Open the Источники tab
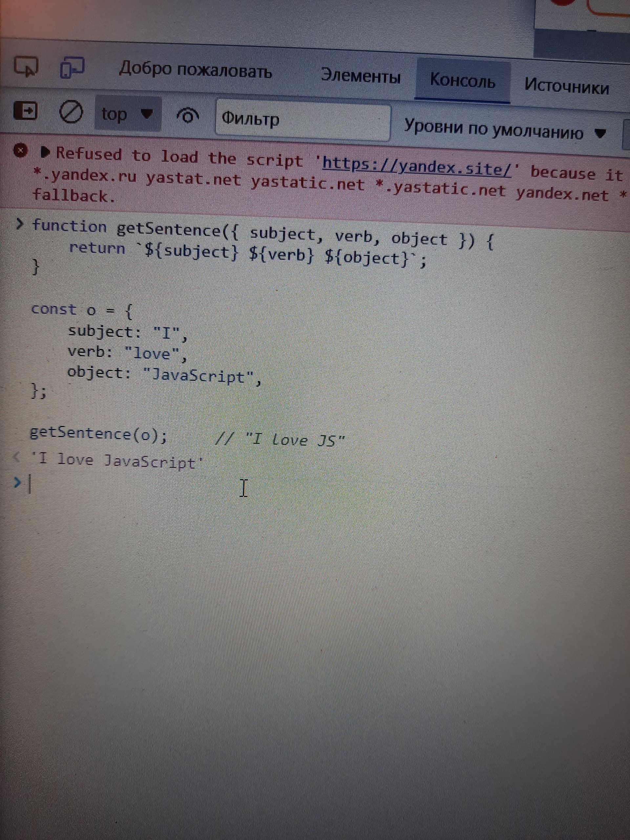The image size is (630, 840). (567, 86)
